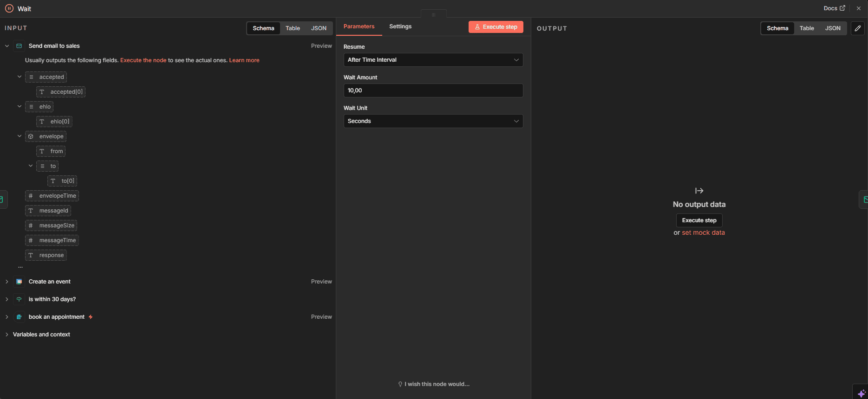The height and width of the screenshot is (399, 868).
Task: Click the edit output pencil icon
Action: (857, 28)
